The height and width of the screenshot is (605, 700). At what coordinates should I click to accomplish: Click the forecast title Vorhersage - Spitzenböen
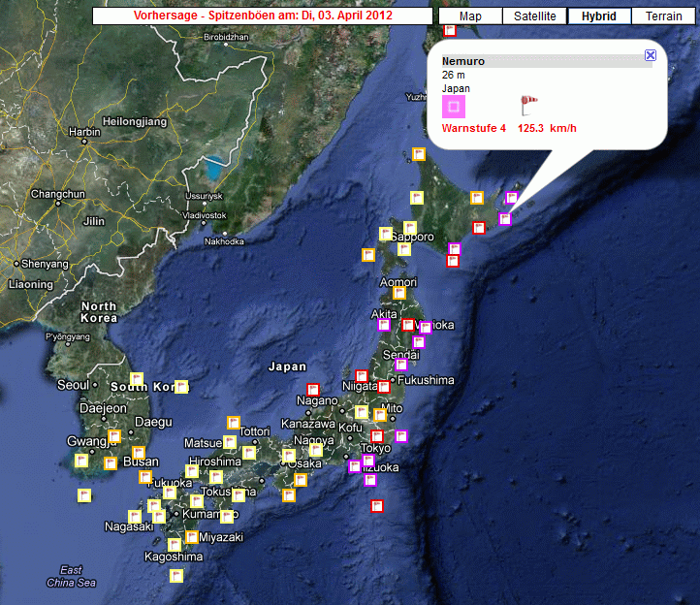(x=263, y=16)
